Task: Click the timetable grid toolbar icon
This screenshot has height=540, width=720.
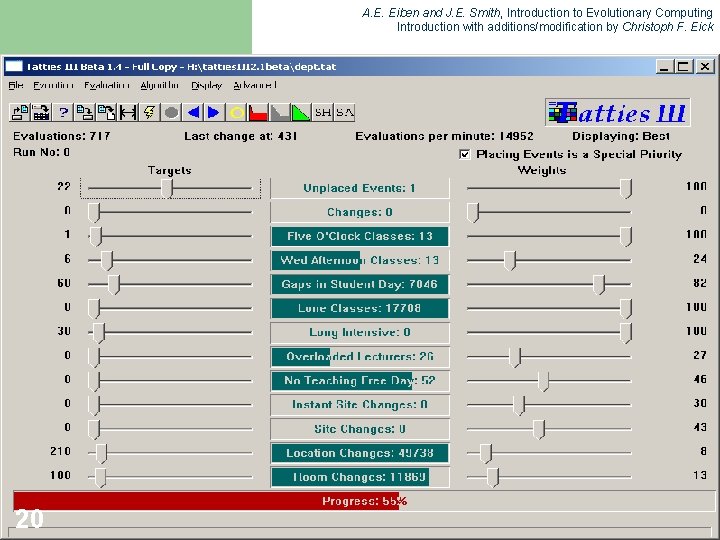Action: point(41,112)
